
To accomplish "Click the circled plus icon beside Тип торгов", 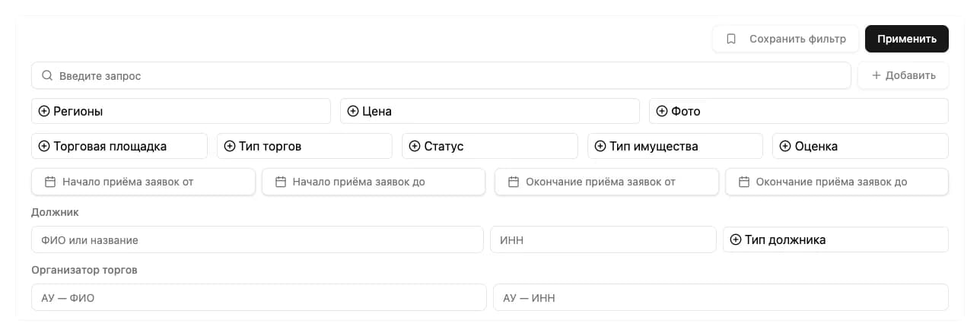I will pyautogui.click(x=230, y=146).
